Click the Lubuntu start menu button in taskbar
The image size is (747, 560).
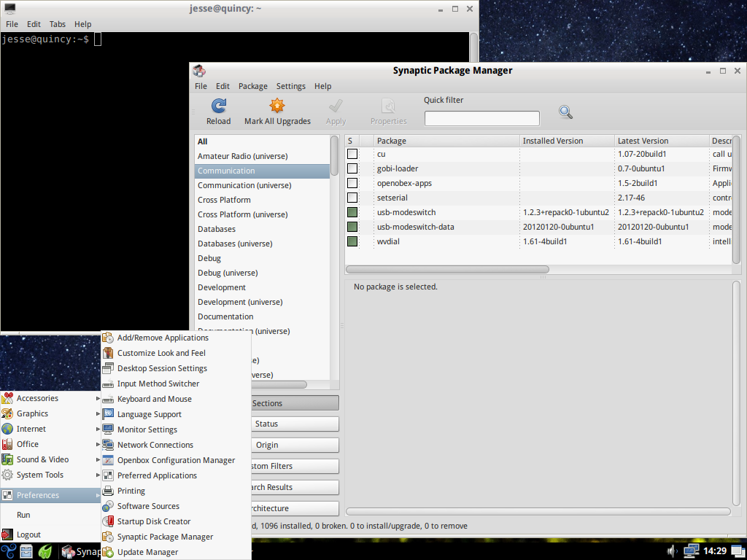(8, 551)
